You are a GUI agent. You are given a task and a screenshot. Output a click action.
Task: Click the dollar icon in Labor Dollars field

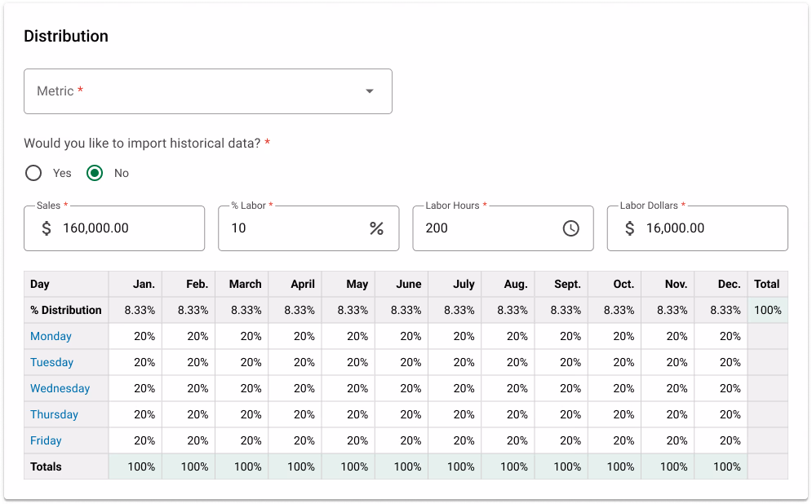pyautogui.click(x=629, y=228)
